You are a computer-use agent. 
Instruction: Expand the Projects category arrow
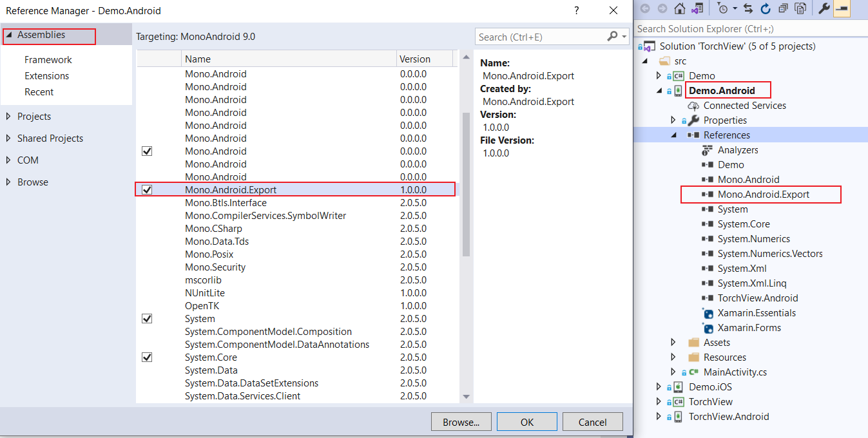pos(8,117)
